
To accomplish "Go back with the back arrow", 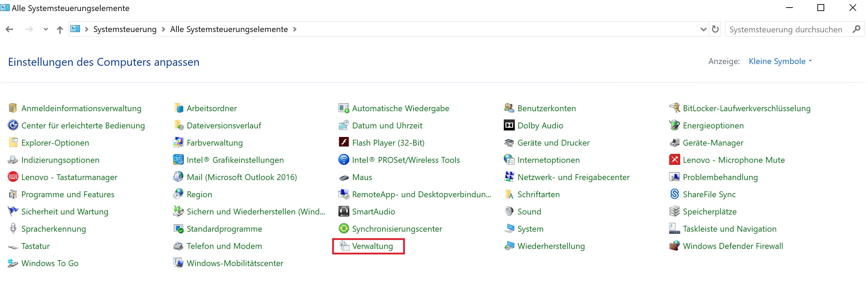I will pyautogui.click(x=10, y=30).
